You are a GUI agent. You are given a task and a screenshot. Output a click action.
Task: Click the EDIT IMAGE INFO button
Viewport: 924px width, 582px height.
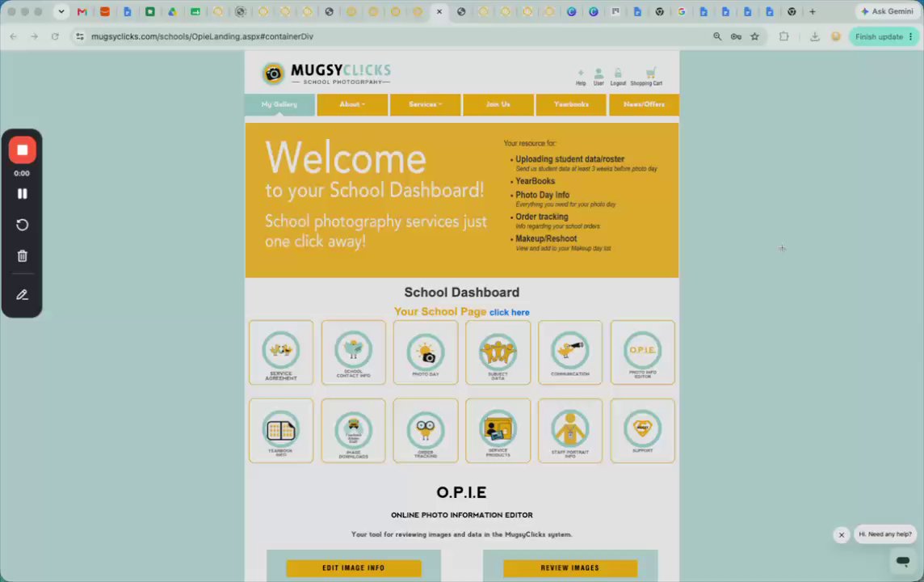click(354, 567)
